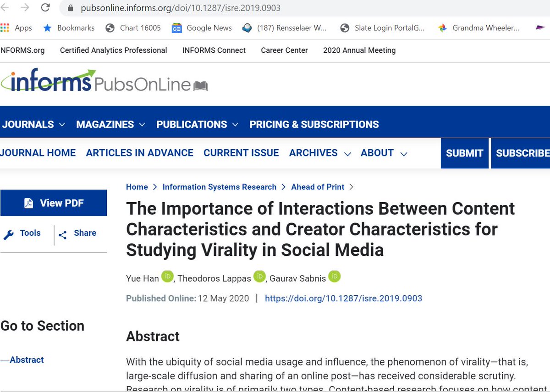Expand the ABOUT dropdown
The image size is (550, 392).
coord(384,153)
